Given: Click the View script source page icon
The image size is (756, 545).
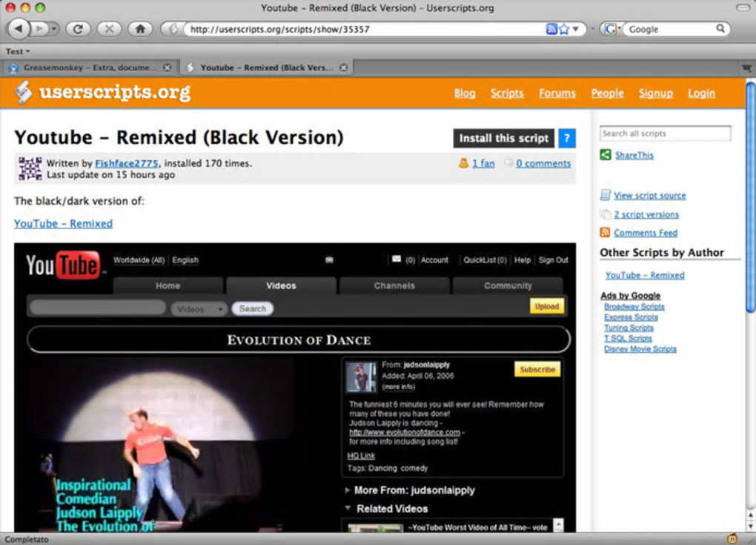Looking at the screenshot, I should (x=605, y=195).
